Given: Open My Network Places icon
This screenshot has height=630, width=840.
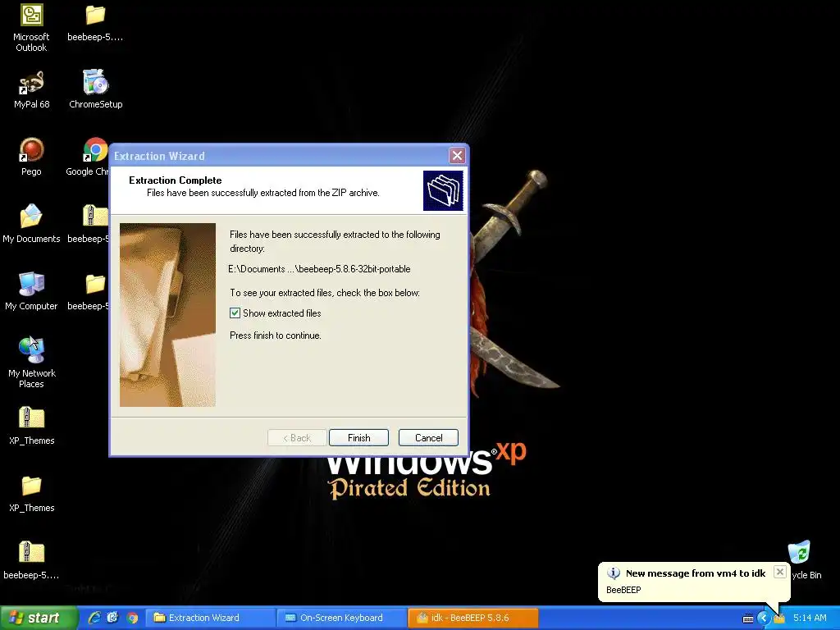Looking at the screenshot, I should [x=31, y=363].
